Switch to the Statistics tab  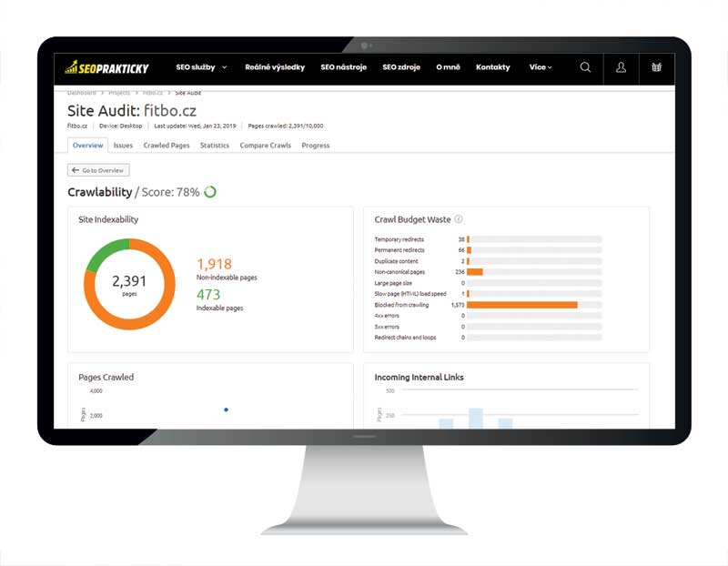pos(215,146)
